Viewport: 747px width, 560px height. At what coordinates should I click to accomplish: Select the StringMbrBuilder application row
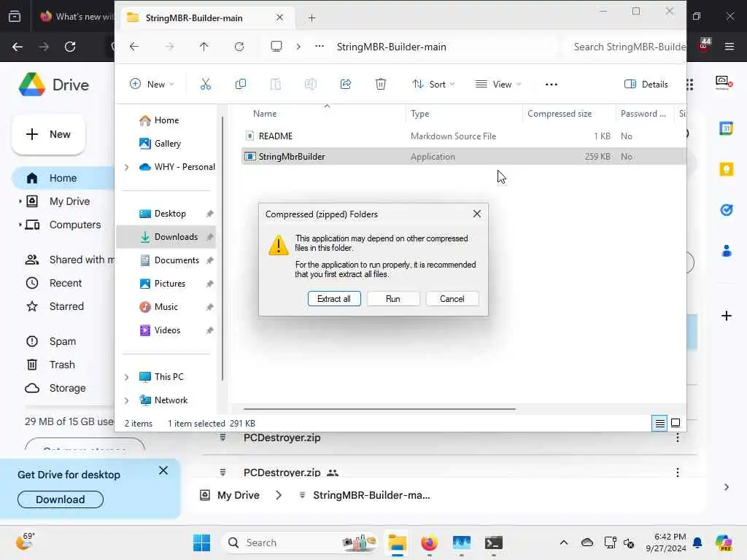462,157
